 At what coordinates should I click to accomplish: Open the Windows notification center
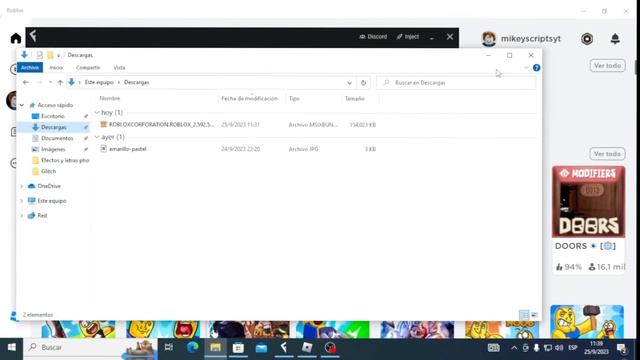tap(622, 348)
